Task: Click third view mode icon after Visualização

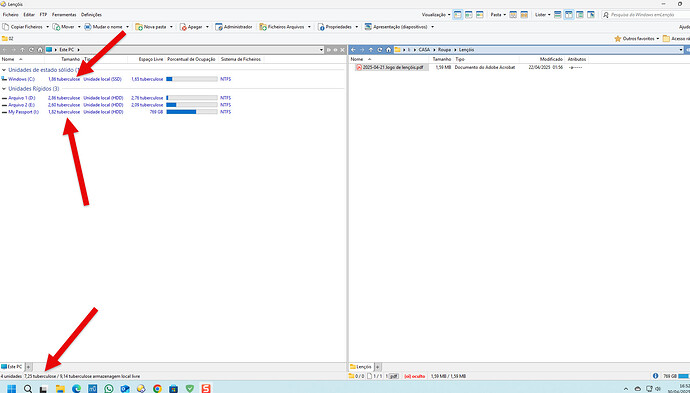Action: click(x=480, y=15)
